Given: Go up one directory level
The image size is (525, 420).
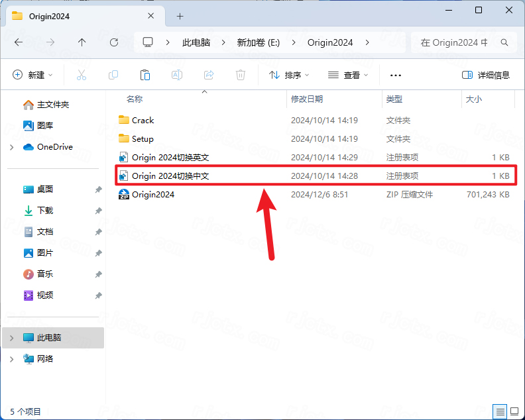Looking at the screenshot, I should click(x=82, y=42).
